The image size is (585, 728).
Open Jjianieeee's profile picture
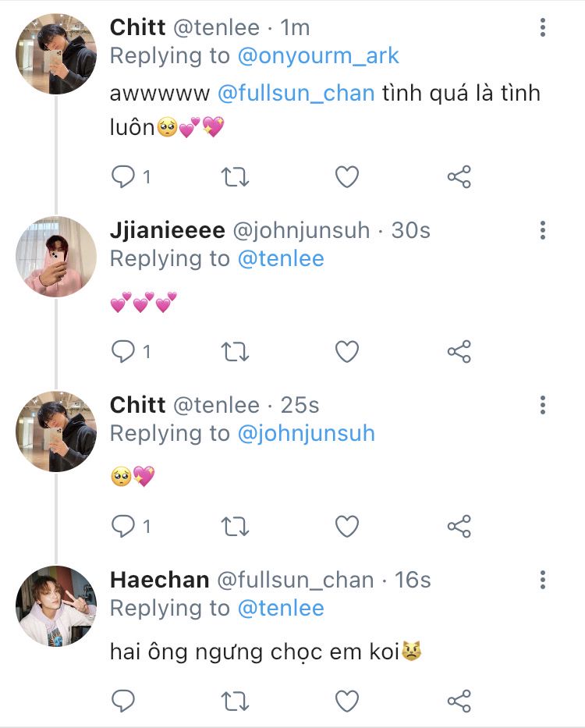click(56, 257)
